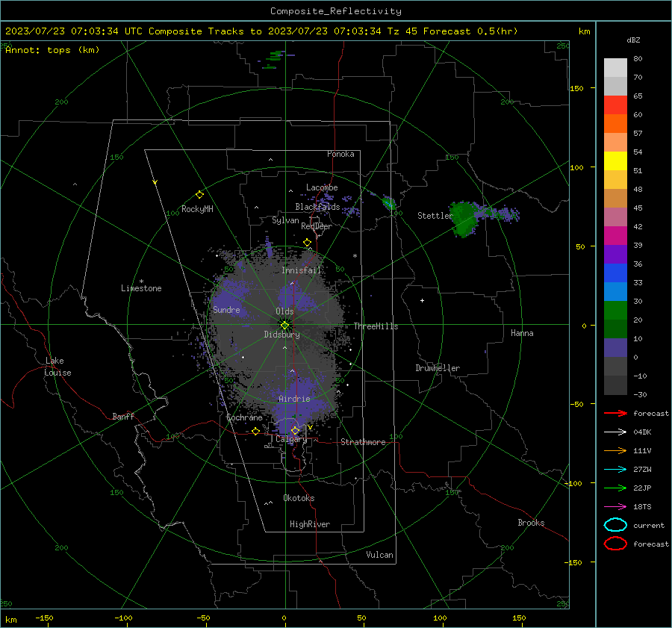Click the Vulcan town label
This screenshot has height=628, width=672.
coord(379,555)
